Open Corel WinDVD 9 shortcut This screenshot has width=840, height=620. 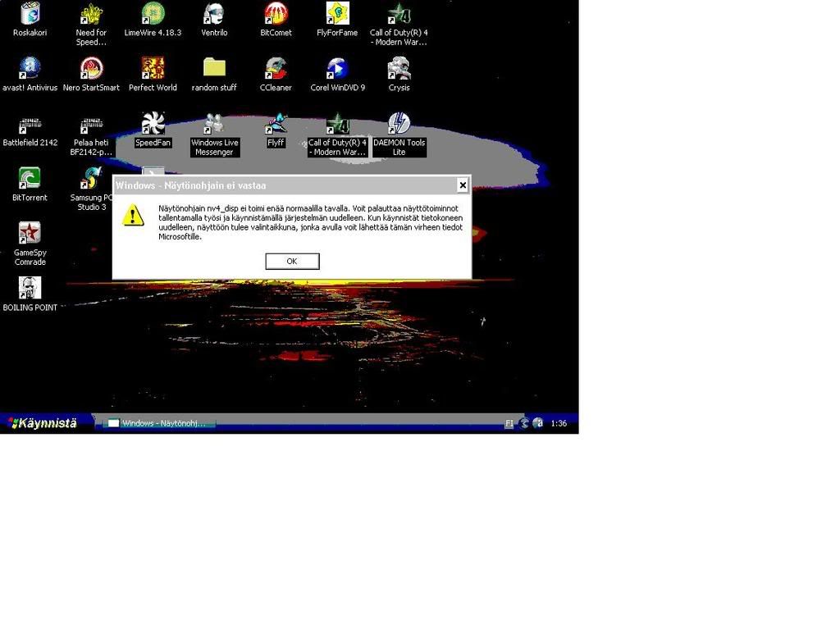coord(337,69)
